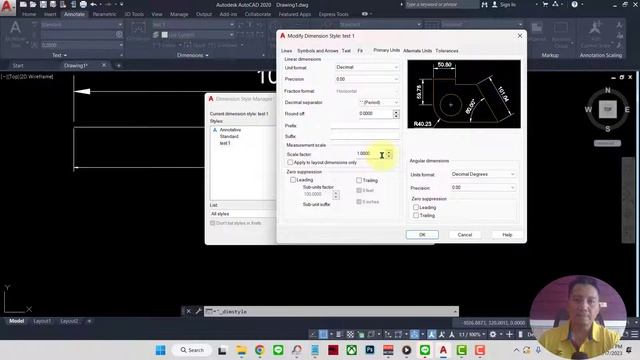Click OK in Modify Dimension Style dialog
The height and width of the screenshot is (360, 640).
(422, 235)
